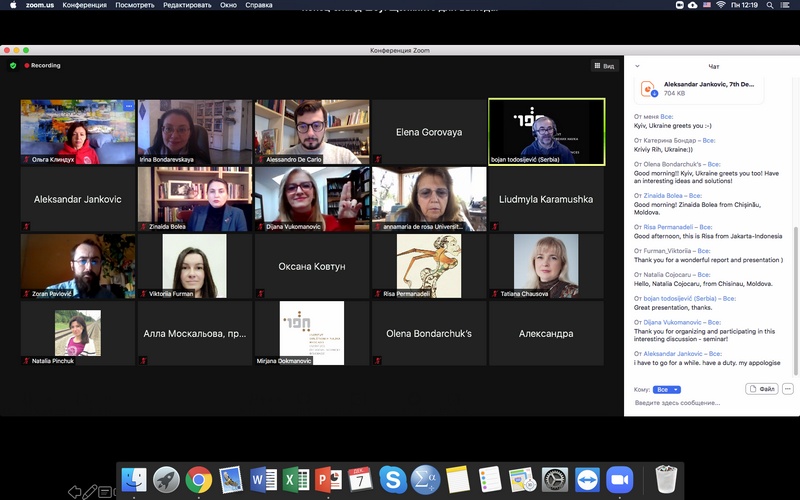Open the Вид view layout options
800x500 pixels.
[603, 66]
